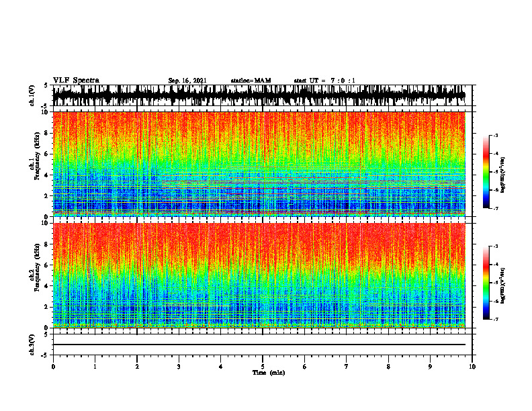Image resolution: width=532 pixels, height=411 pixels.
Task: Click the time axis tick label 7
Action: pyautogui.click(x=347, y=367)
